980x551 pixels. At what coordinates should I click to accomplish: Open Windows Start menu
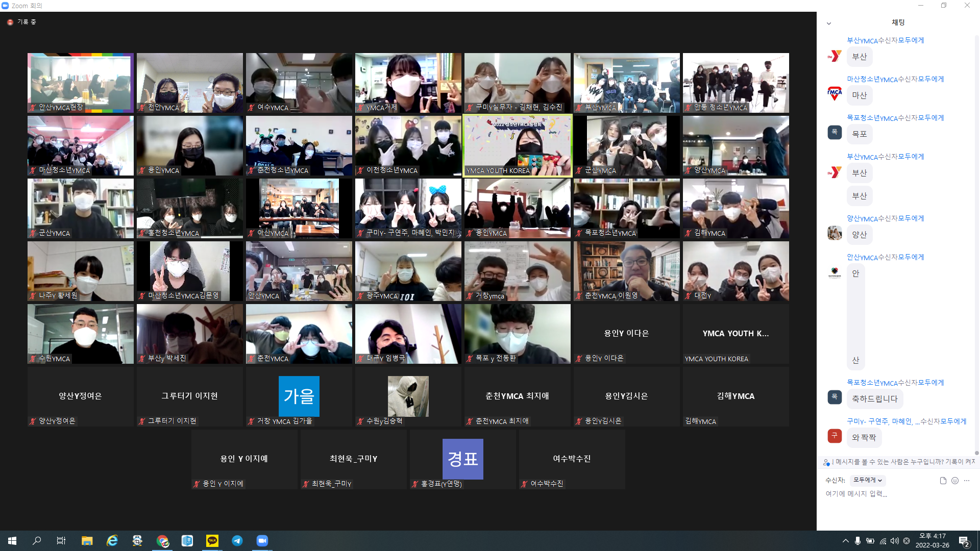point(12,541)
